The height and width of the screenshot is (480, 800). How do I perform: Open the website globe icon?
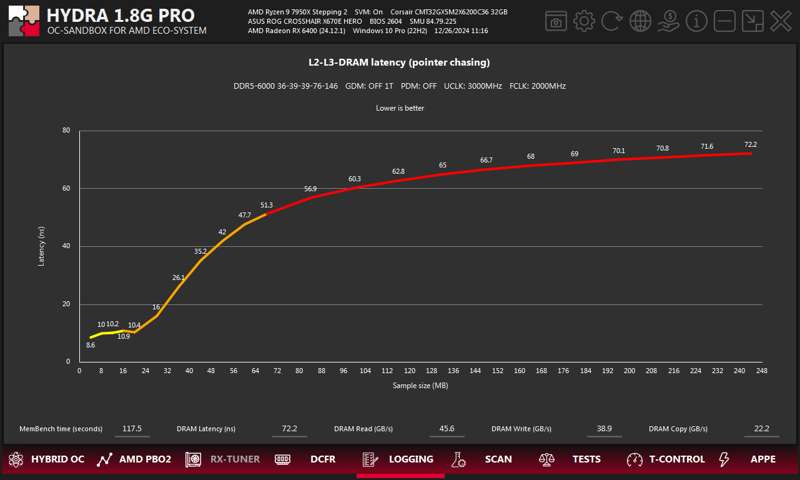coord(641,22)
